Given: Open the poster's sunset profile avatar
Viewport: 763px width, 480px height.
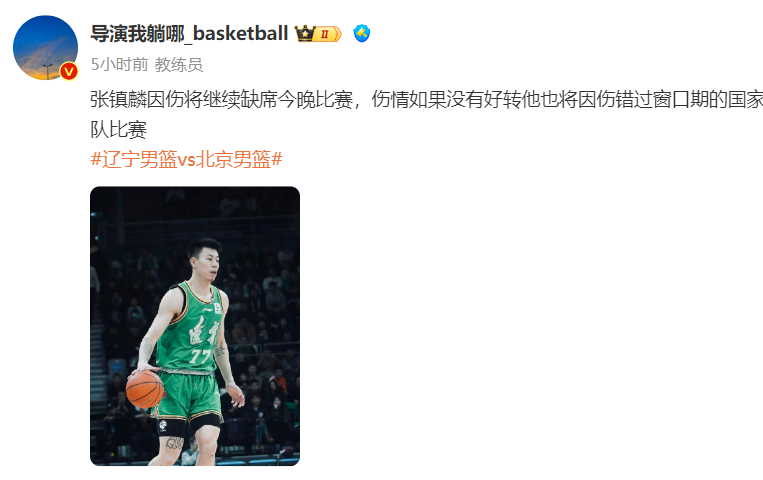Looking at the screenshot, I should point(45,48).
